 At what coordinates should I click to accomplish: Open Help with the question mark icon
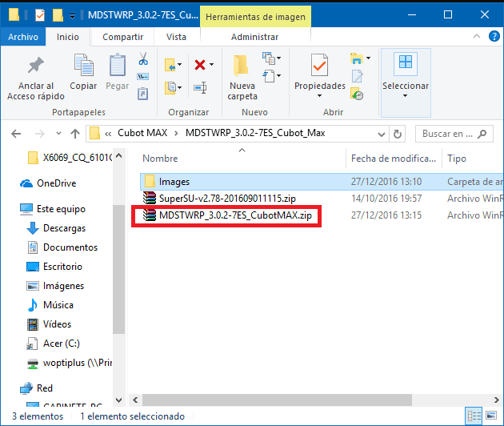494,36
